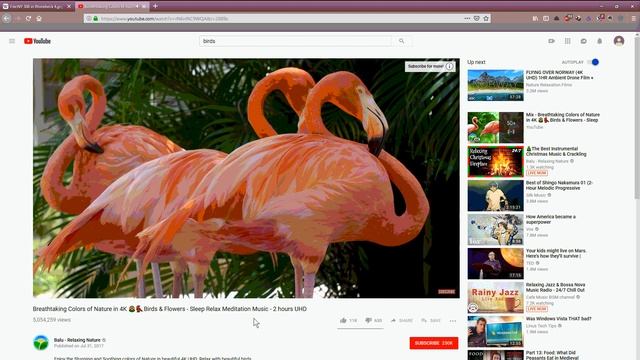The height and width of the screenshot is (360, 640).
Task: Open Was Windows Vista THAT bad? title
Action: point(558,318)
